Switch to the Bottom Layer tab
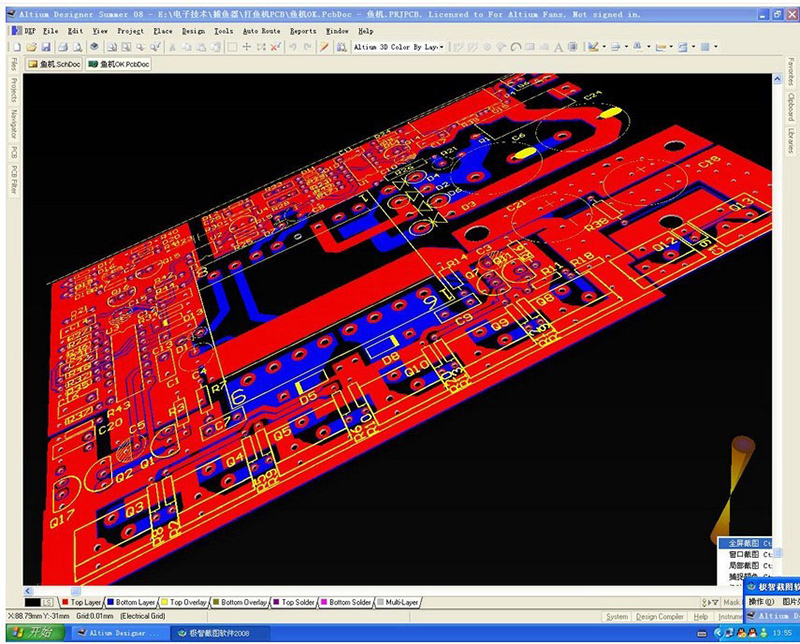The width and height of the screenshot is (800, 644). tap(134, 602)
